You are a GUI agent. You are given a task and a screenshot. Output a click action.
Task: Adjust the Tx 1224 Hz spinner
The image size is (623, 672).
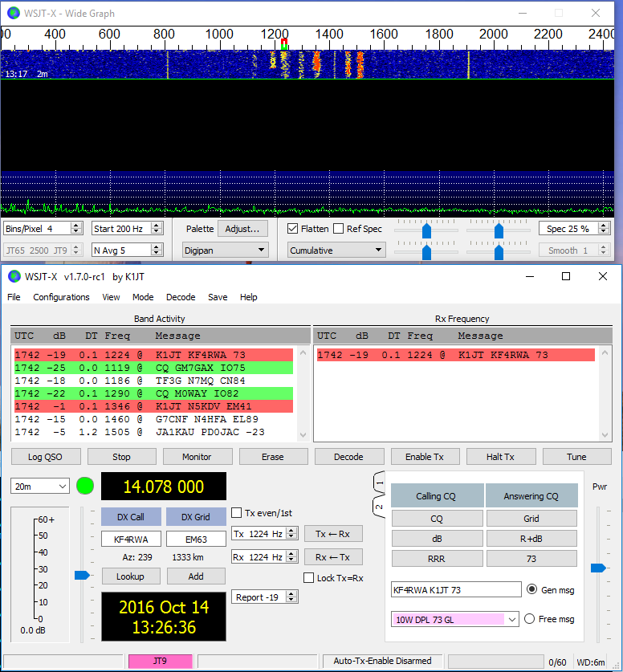pyautogui.click(x=291, y=533)
